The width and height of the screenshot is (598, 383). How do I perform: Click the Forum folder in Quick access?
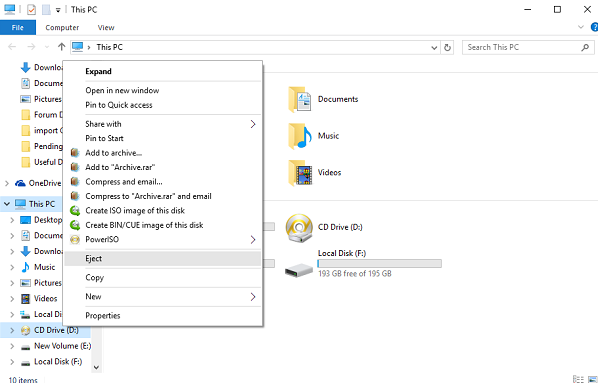tap(42, 115)
